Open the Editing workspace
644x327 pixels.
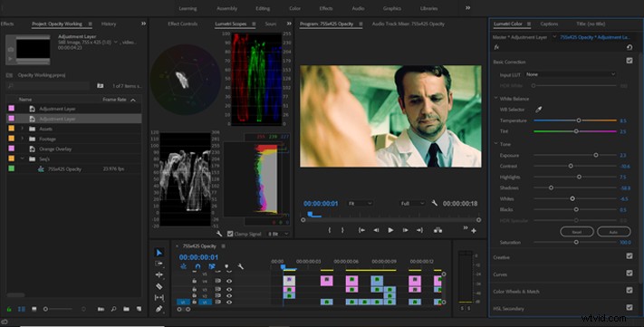(263, 8)
